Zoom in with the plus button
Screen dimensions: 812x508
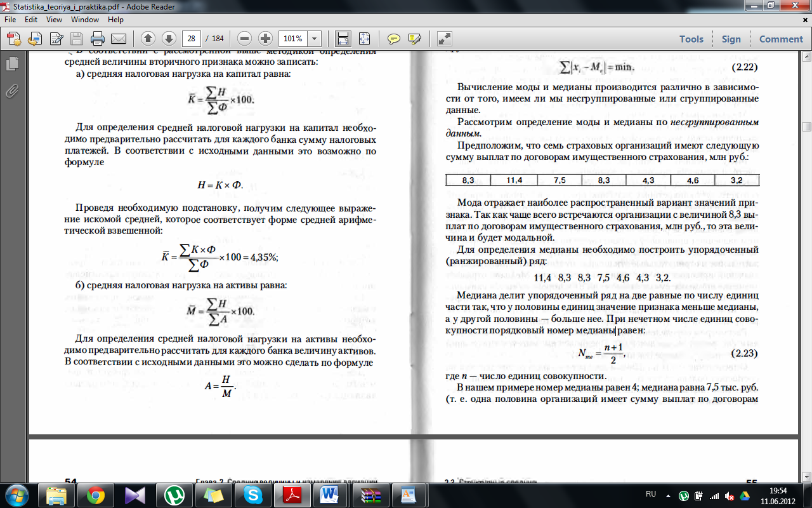point(265,38)
